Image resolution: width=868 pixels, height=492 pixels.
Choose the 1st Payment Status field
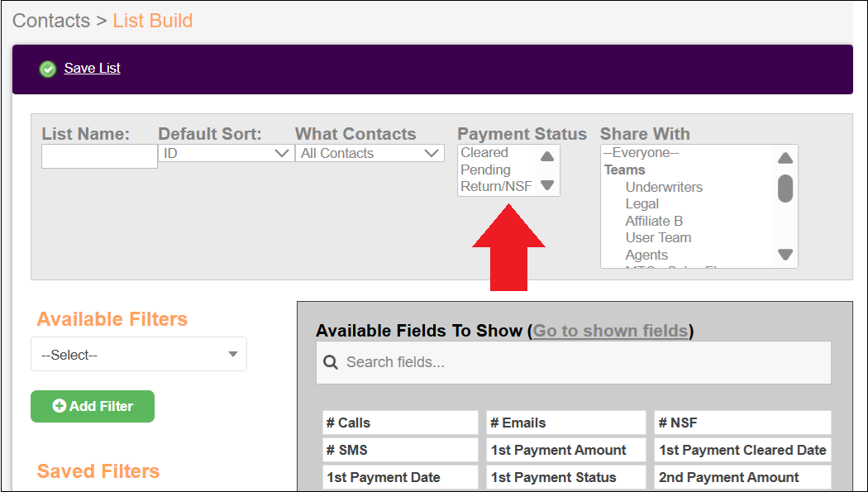point(565,477)
